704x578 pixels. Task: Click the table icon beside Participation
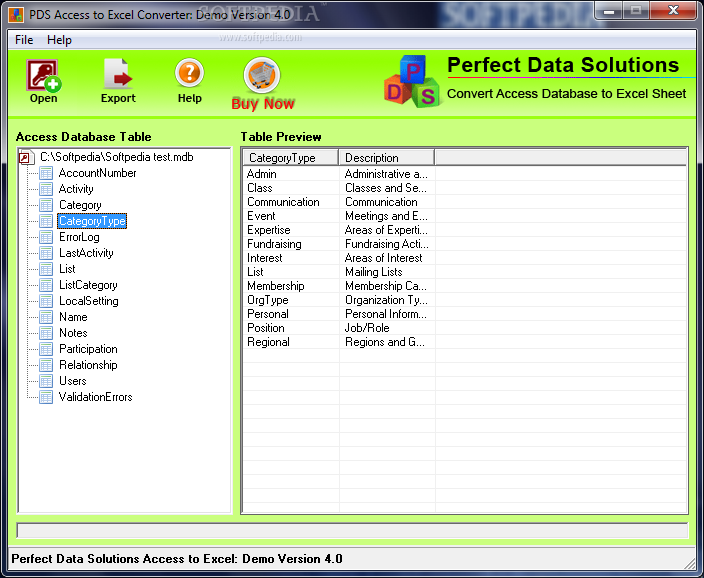tap(46, 349)
